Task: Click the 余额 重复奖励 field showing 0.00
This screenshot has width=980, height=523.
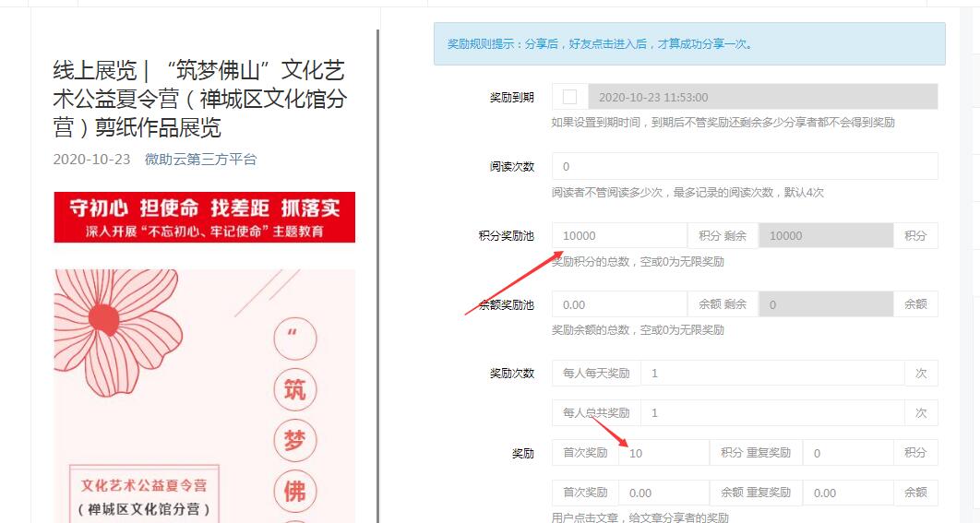Action: [848, 493]
